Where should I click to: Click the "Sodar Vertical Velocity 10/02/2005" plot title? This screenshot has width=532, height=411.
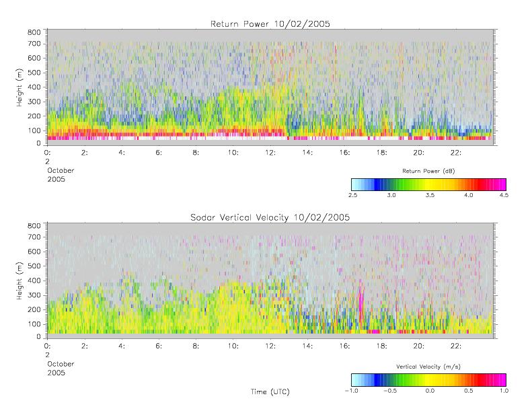coord(270,217)
